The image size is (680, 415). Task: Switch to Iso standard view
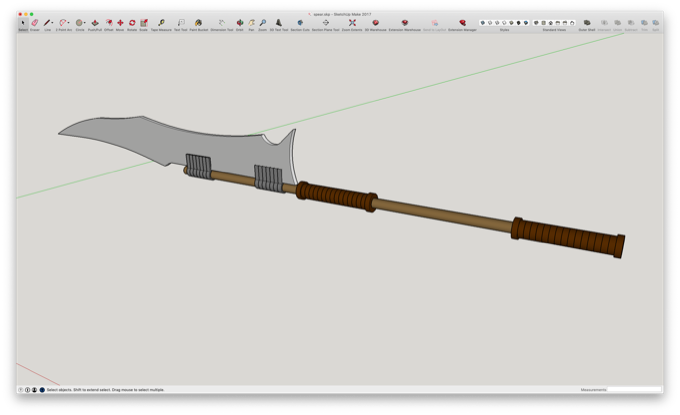tap(536, 23)
